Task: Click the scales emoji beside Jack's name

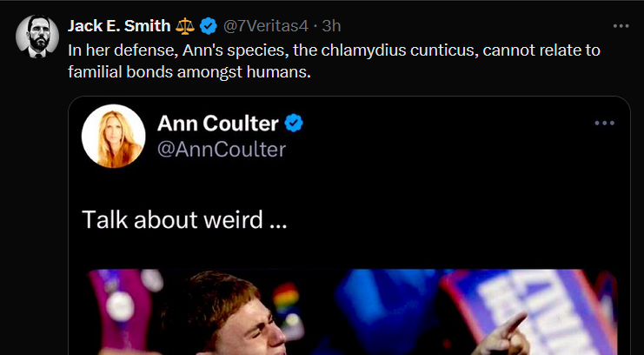Action: click(x=187, y=25)
